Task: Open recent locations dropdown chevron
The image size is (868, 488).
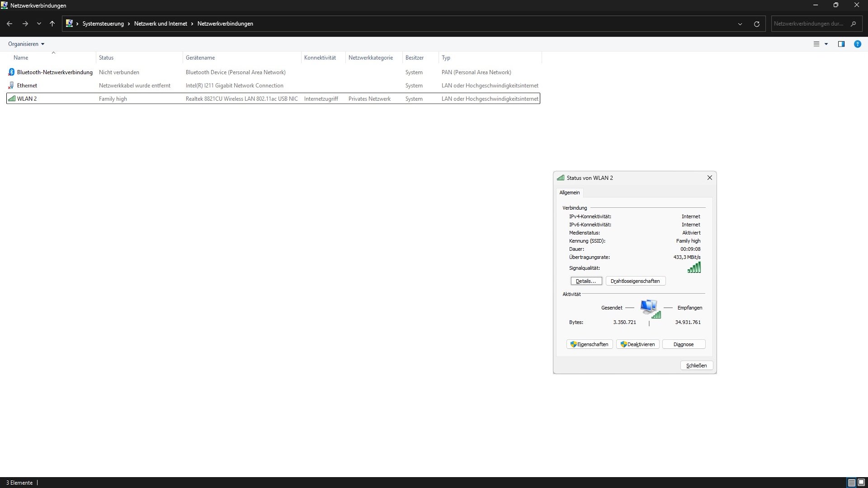Action: tap(39, 24)
